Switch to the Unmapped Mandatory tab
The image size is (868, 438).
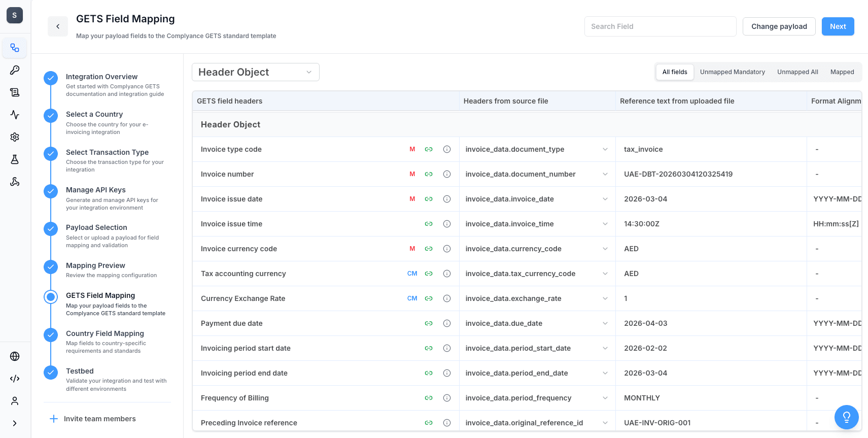(x=732, y=72)
